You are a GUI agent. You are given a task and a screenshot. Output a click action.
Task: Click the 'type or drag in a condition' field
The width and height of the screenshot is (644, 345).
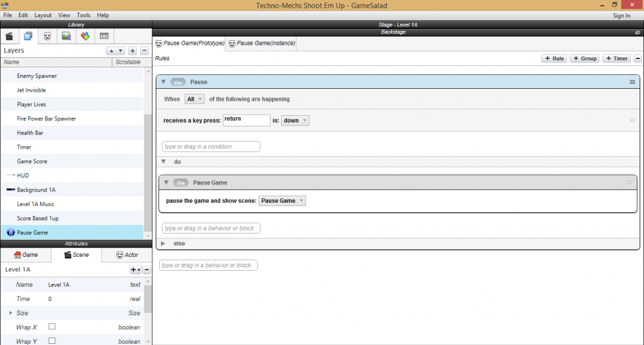click(x=211, y=147)
